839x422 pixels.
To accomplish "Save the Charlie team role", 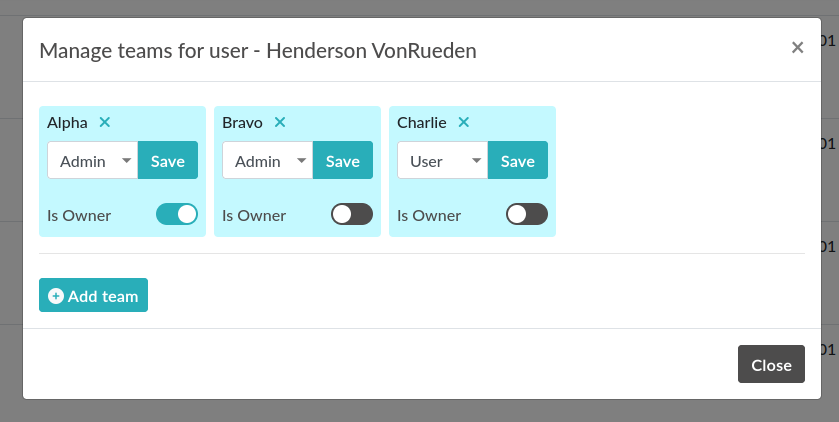I will pos(518,160).
